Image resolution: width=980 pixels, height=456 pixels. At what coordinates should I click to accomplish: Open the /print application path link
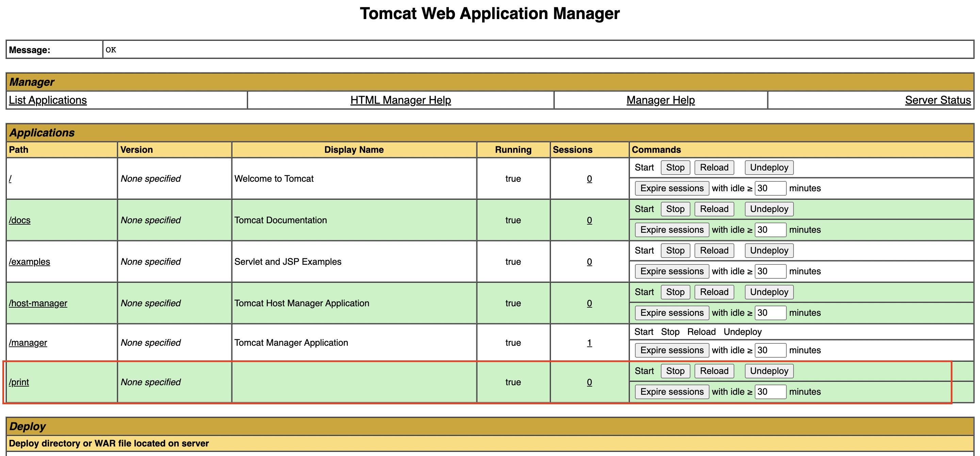tap(19, 382)
